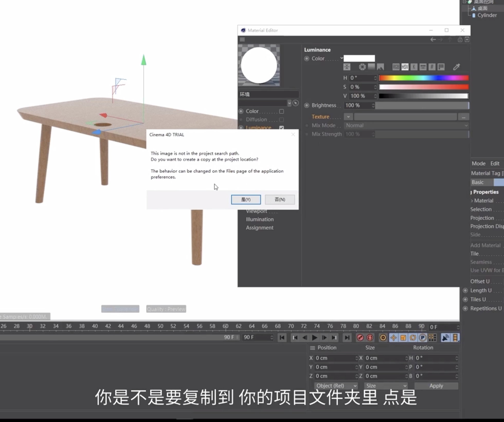Screen dimensions: 504x422
Task: Select the Kelvin (K) color mode
Action: tap(414, 67)
